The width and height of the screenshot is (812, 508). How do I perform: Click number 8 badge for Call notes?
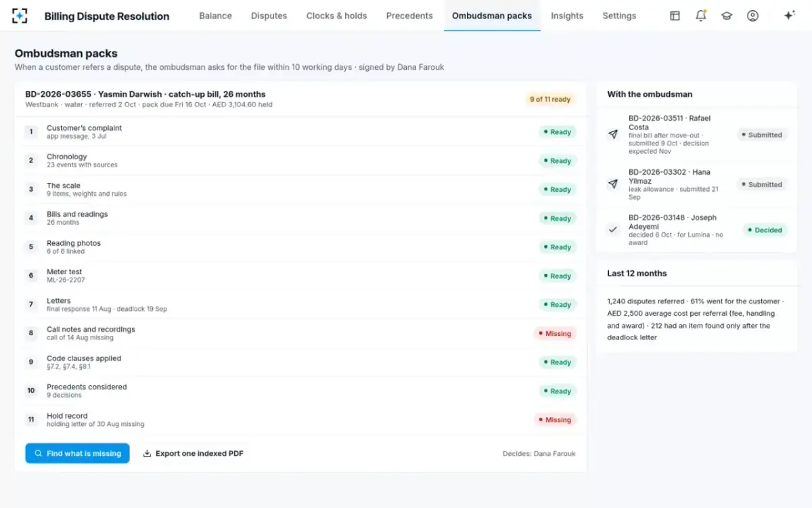(x=31, y=333)
